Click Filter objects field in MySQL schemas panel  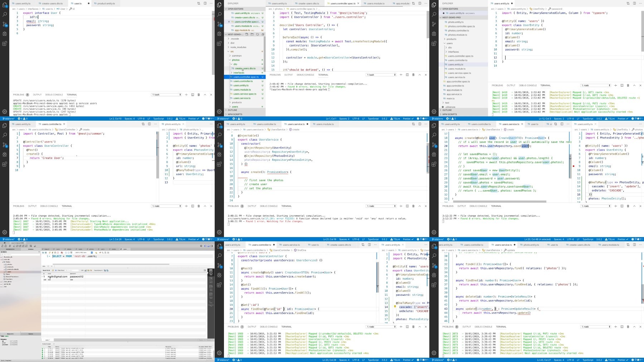pos(20,255)
